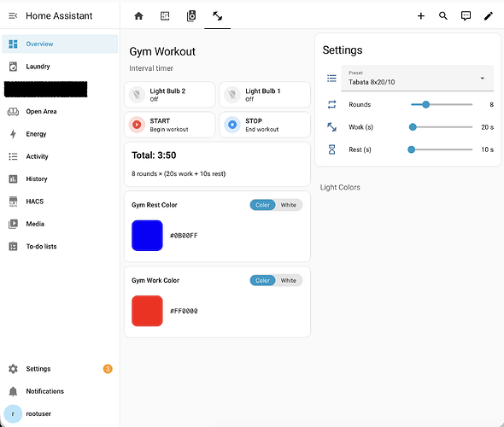The height and width of the screenshot is (427, 504).
Task: Click the HACS store icon
Action: pos(13,202)
